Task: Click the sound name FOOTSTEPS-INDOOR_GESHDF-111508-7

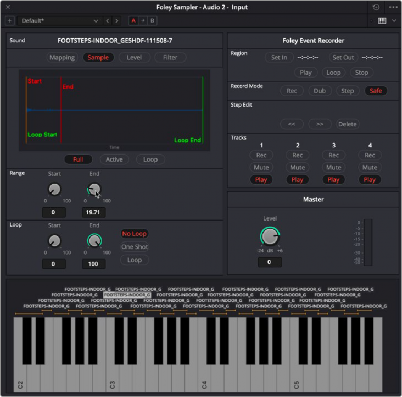Action: (115, 40)
